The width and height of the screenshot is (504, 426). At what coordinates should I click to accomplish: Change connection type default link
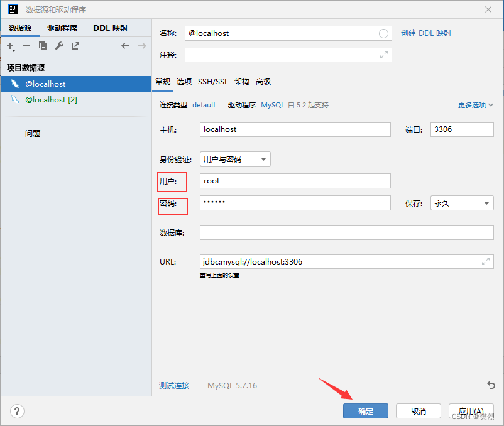pos(204,105)
